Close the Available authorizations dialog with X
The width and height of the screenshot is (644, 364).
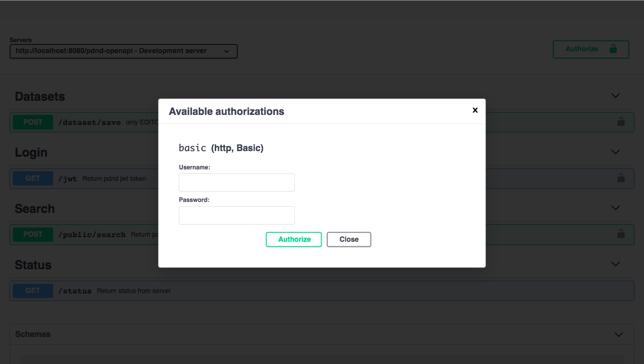click(x=475, y=110)
